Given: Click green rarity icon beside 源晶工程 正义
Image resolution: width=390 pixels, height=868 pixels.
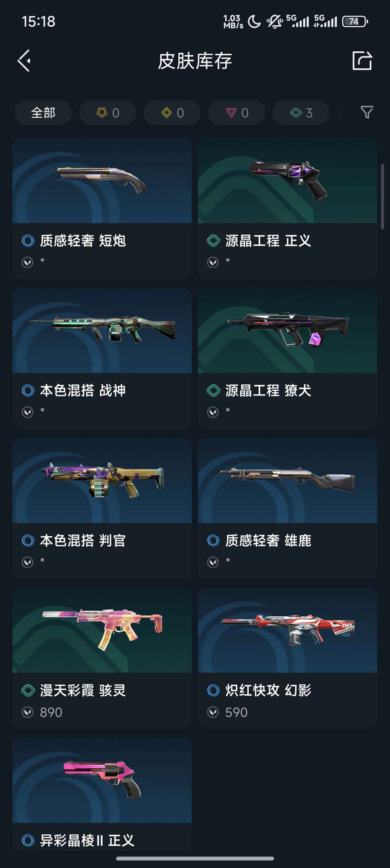Looking at the screenshot, I should coord(213,240).
